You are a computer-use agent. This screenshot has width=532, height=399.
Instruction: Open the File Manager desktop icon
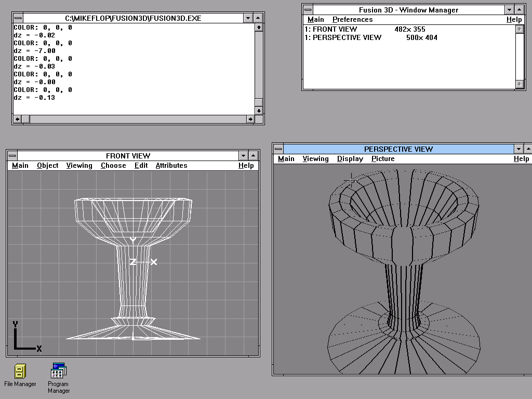coord(20,371)
